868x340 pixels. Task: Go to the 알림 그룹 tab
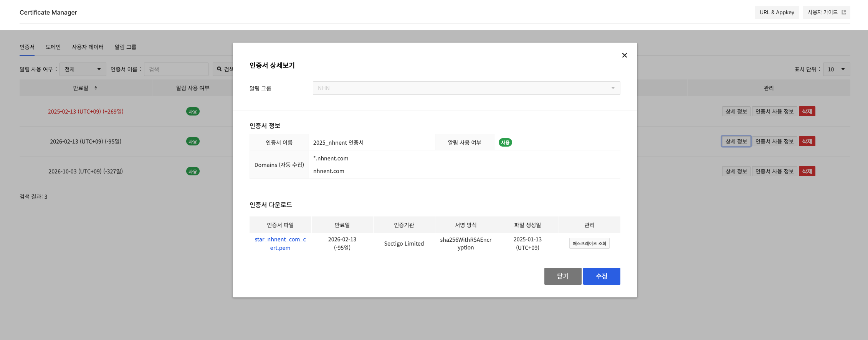click(125, 47)
